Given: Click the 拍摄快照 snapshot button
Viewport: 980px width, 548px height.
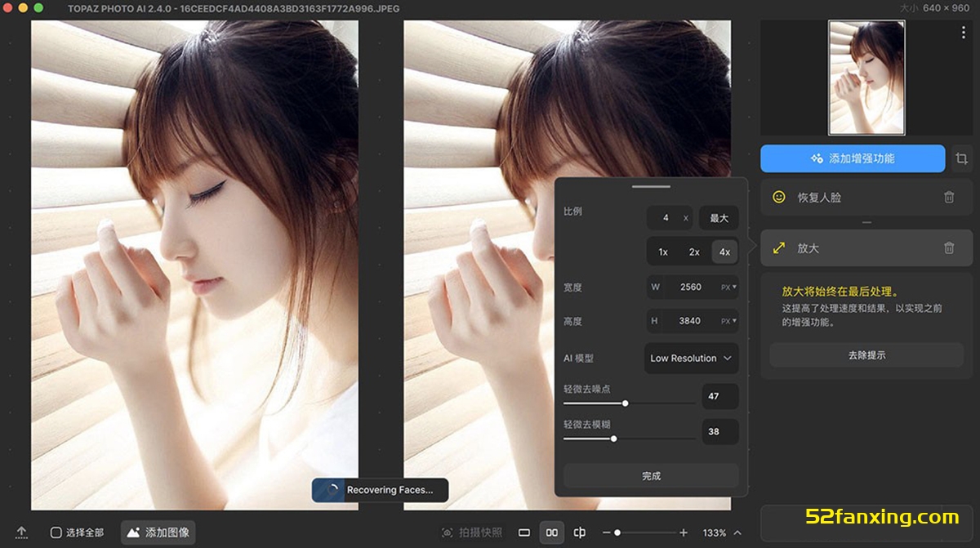Looking at the screenshot, I should pyautogui.click(x=472, y=532).
